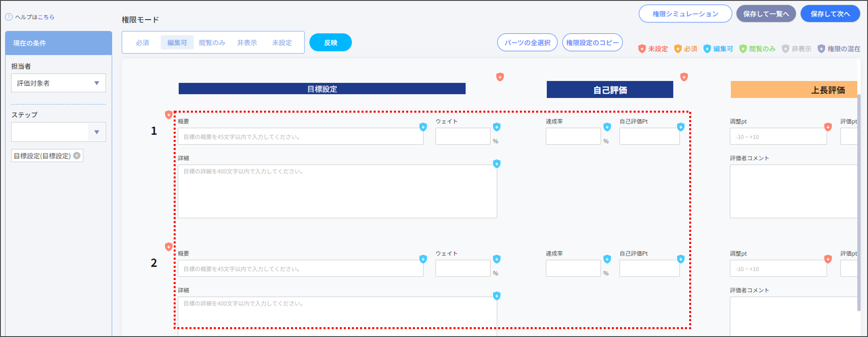Screen dimensions: 868x337
Task: Click red shield icon beside row 1
Action: click(x=169, y=115)
